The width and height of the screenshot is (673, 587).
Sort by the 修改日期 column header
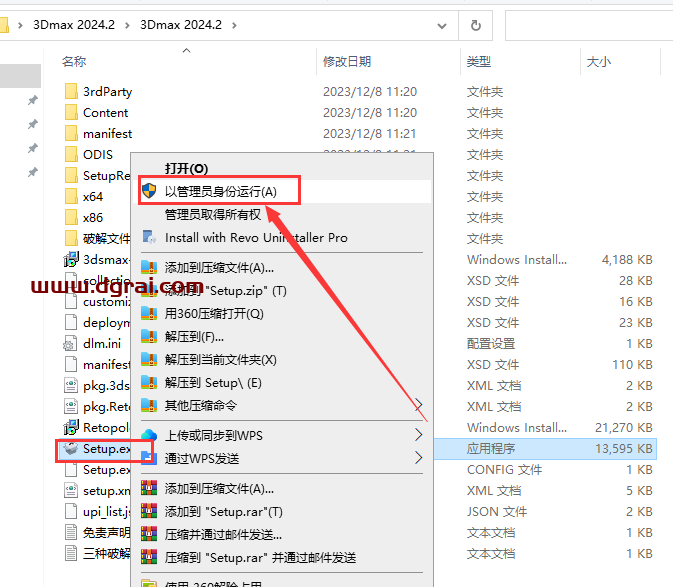tap(347, 61)
